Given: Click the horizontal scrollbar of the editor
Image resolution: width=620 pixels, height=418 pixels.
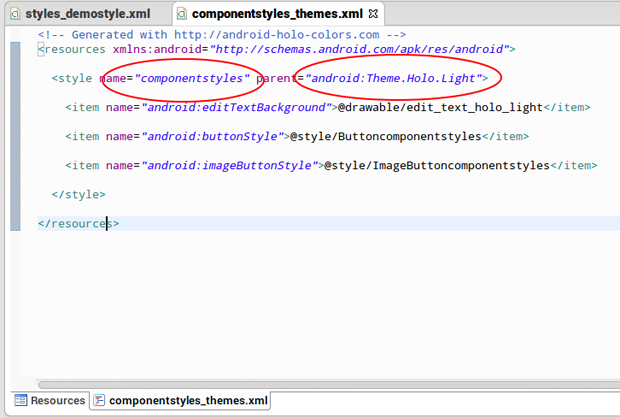Looking at the screenshot, I should [x=328, y=384].
